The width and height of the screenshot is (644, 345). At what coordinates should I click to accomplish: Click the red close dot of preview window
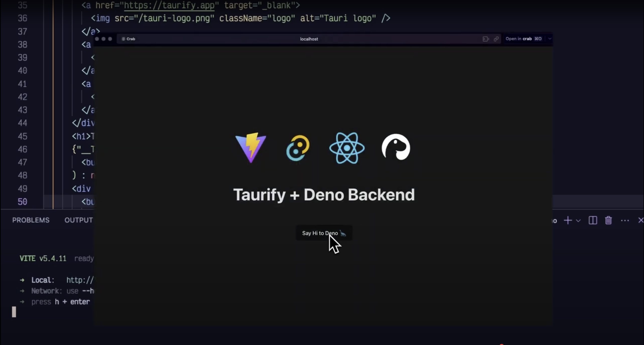97,39
